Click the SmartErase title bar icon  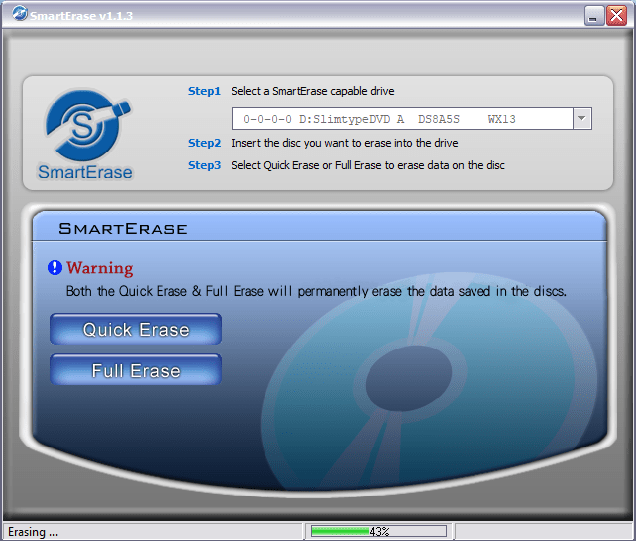point(19,14)
